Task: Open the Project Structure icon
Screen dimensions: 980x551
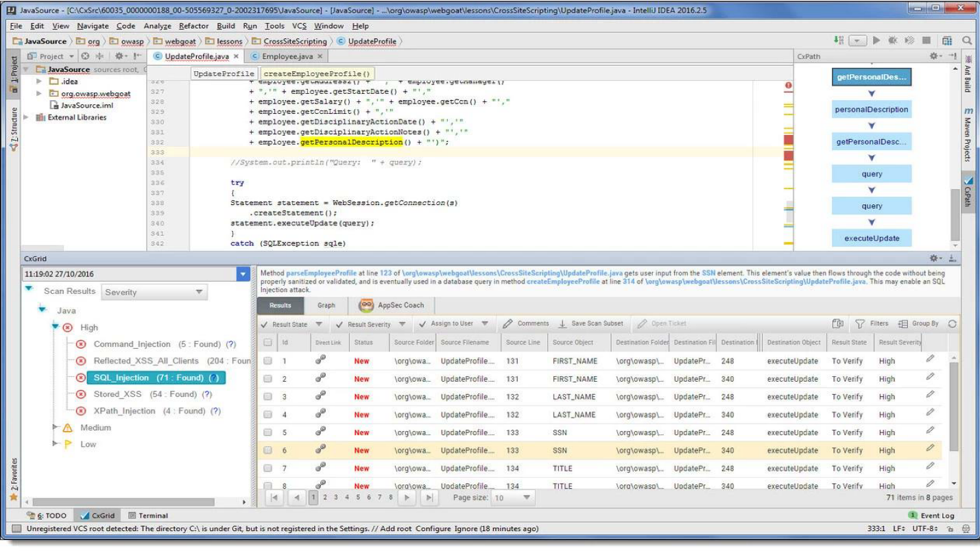Action: (947, 40)
